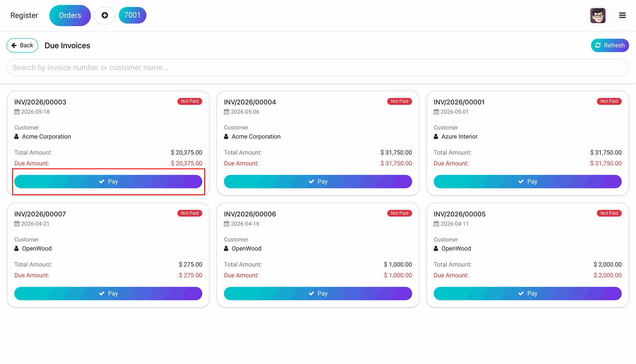This screenshot has height=364, width=636.
Task: Open the user avatar profile
Action: pyautogui.click(x=598, y=15)
